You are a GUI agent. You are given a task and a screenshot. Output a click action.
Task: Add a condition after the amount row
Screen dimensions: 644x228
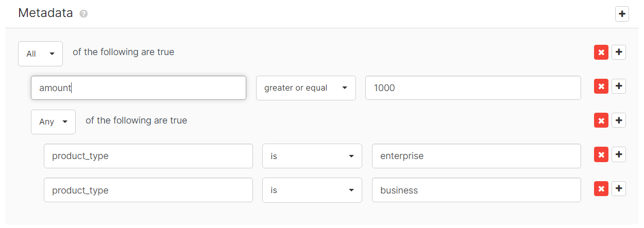pyautogui.click(x=619, y=86)
